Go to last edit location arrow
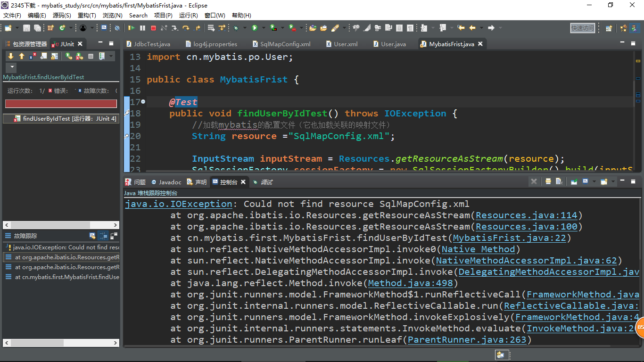The height and width of the screenshot is (362, 644). point(461,28)
